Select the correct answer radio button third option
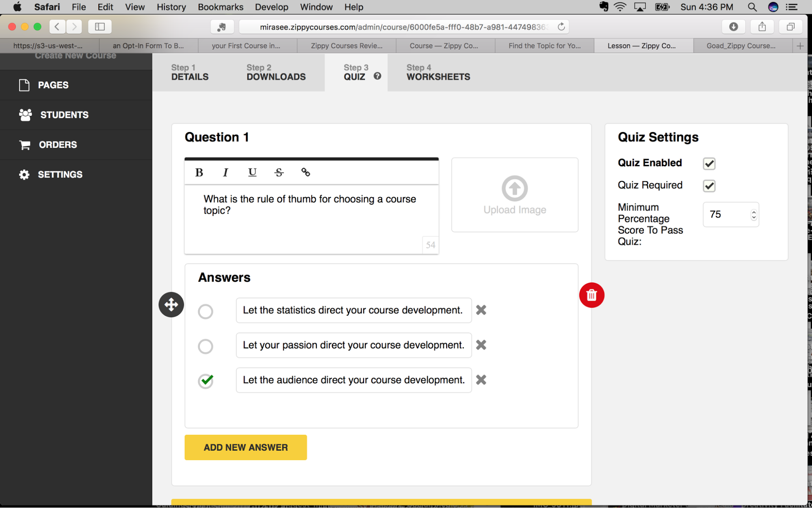 206,380
